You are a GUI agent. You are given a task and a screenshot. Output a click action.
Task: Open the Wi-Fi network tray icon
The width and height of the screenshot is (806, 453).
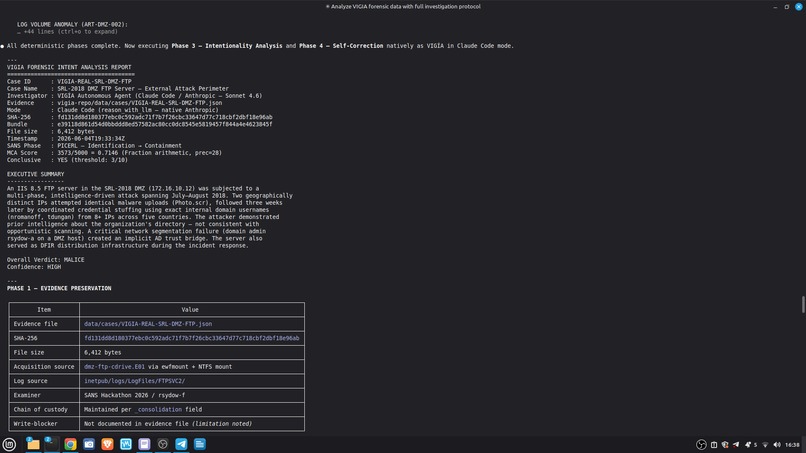(x=765, y=445)
